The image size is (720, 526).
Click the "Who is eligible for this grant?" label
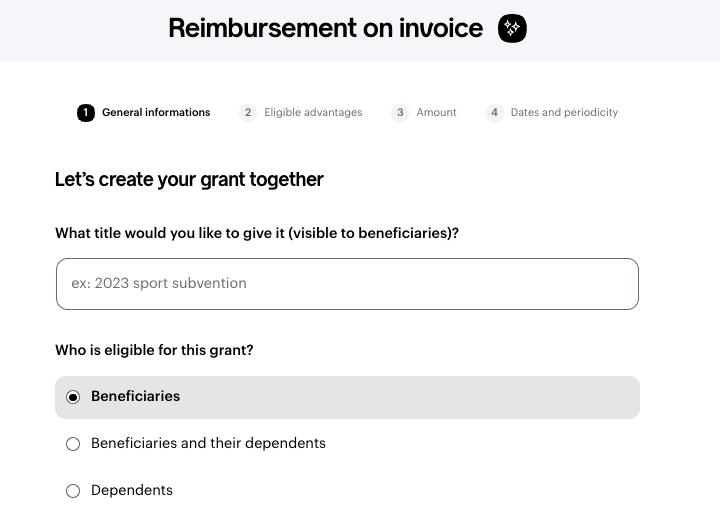pyautogui.click(x=154, y=351)
